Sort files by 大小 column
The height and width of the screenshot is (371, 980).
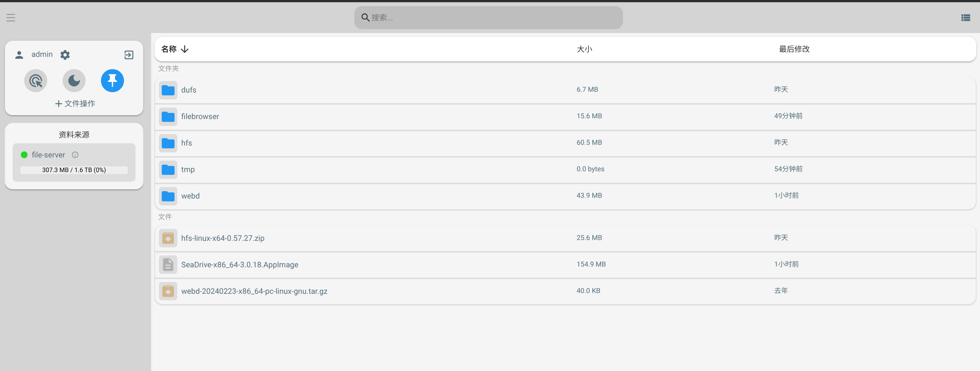[584, 49]
